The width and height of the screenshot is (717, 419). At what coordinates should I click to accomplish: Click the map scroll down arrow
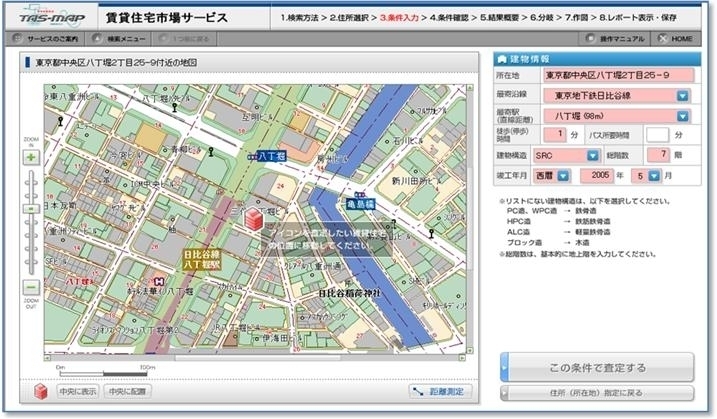(x=470, y=351)
